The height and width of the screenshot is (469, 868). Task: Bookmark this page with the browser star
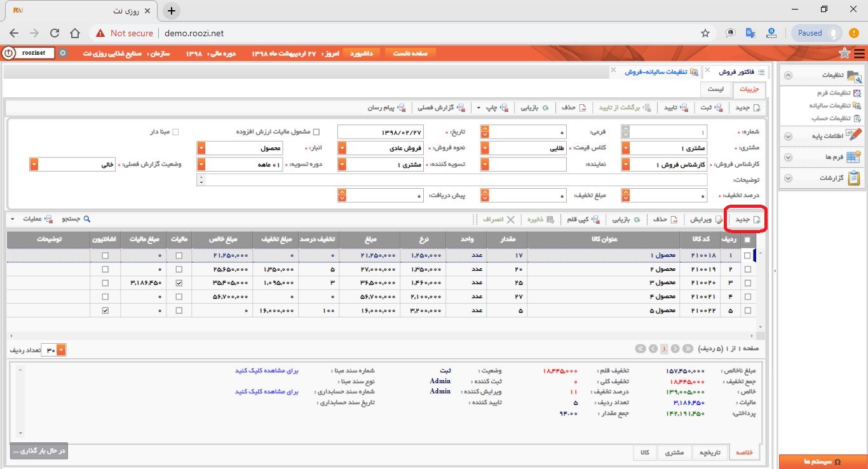coord(705,33)
